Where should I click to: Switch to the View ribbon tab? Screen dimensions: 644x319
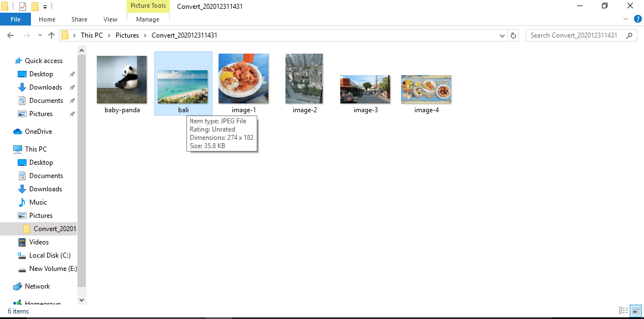tap(110, 19)
